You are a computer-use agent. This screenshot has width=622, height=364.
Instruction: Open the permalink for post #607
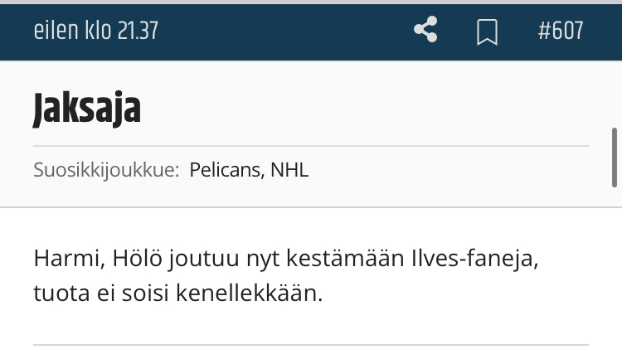[561, 31]
